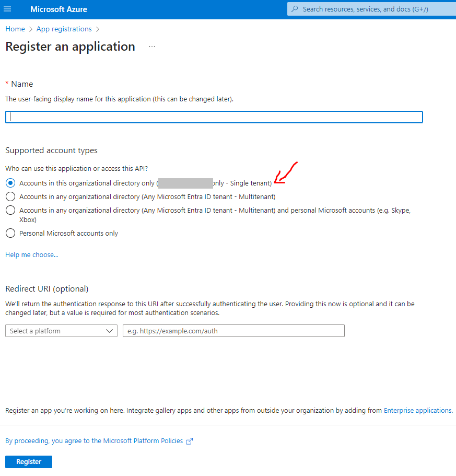
Task: Click the search magnifier icon
Action: click(295, 9)
